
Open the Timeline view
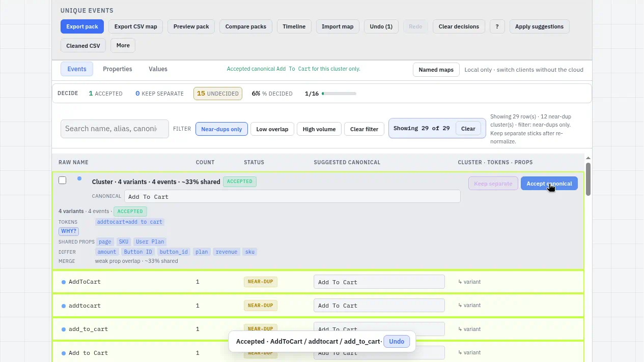coord(294,26)
